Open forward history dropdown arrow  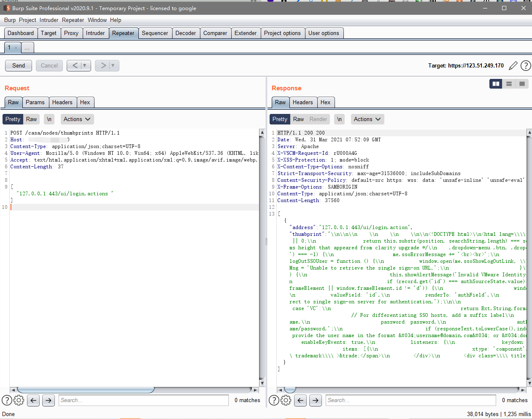(x=113, y=65)
